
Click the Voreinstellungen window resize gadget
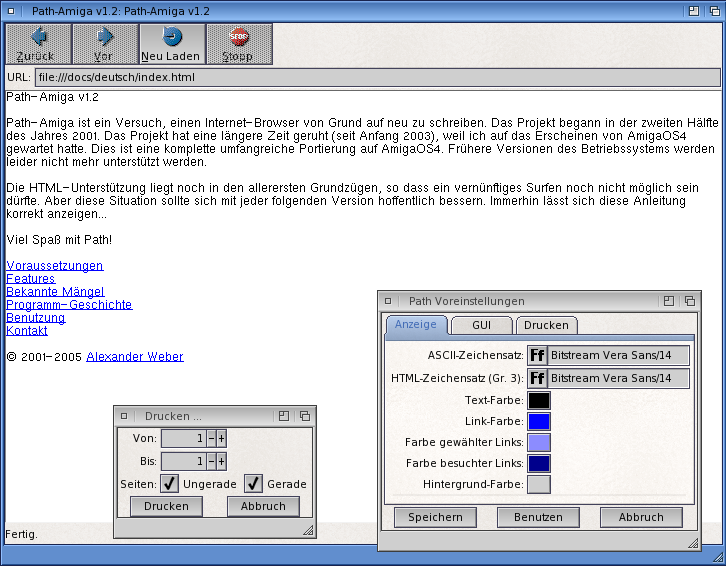[x=693, y=543]
